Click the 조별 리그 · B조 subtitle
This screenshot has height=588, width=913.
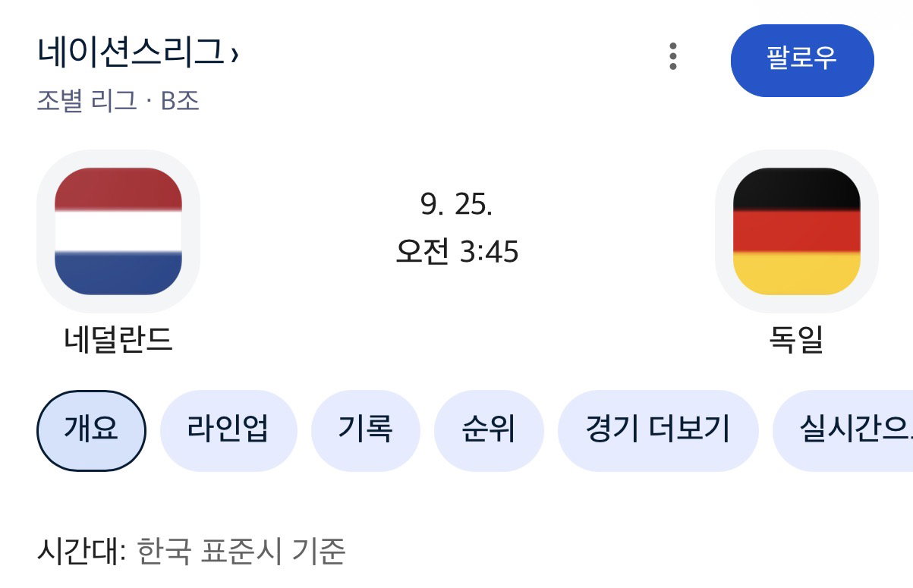118,101
